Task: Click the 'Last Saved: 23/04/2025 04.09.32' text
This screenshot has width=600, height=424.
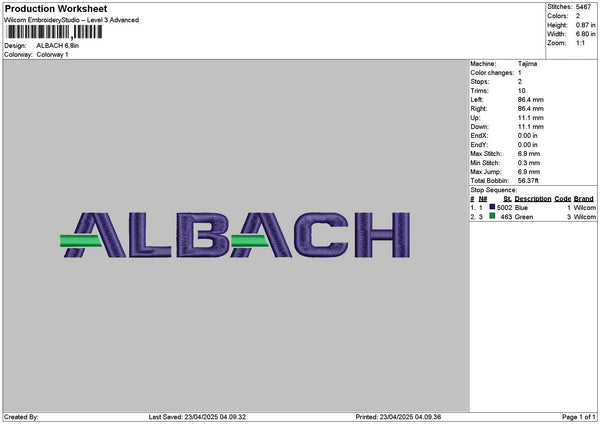Action: (197, 417)
